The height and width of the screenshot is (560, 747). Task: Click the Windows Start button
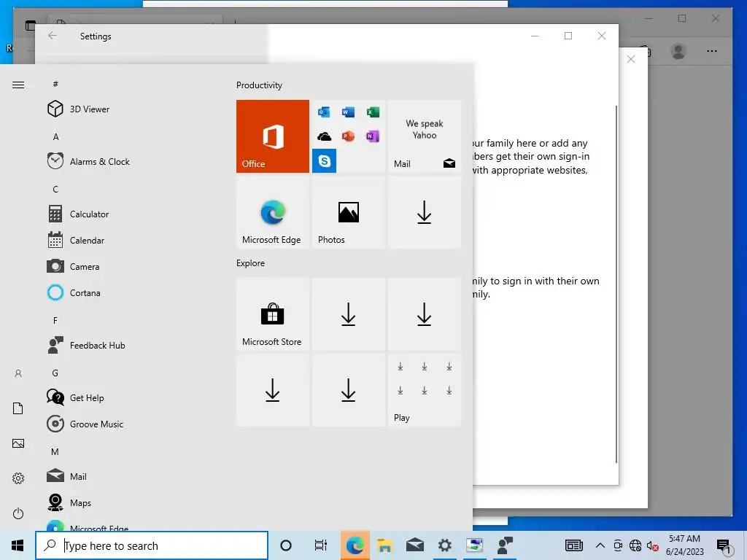click(18, 545)
